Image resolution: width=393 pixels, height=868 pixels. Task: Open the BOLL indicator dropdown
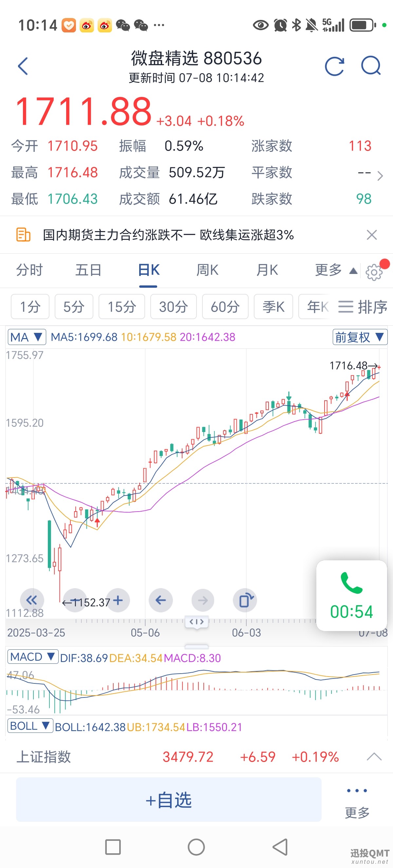[x=30, y=726]
